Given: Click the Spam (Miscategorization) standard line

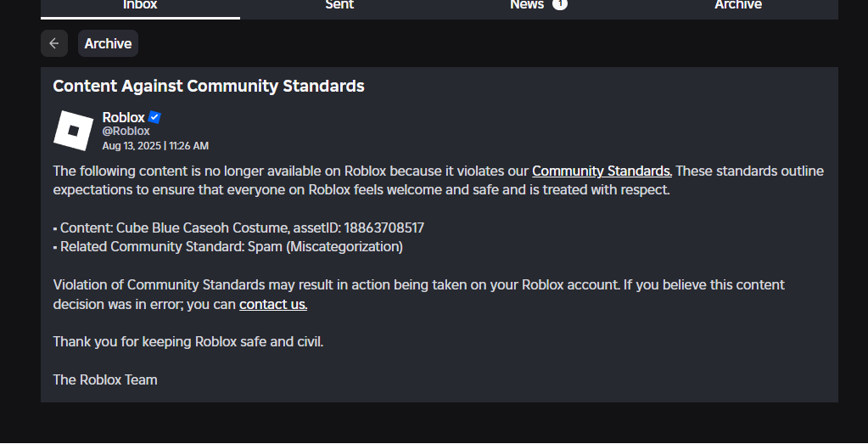Looking at the screenshot, I should (228, 247).
